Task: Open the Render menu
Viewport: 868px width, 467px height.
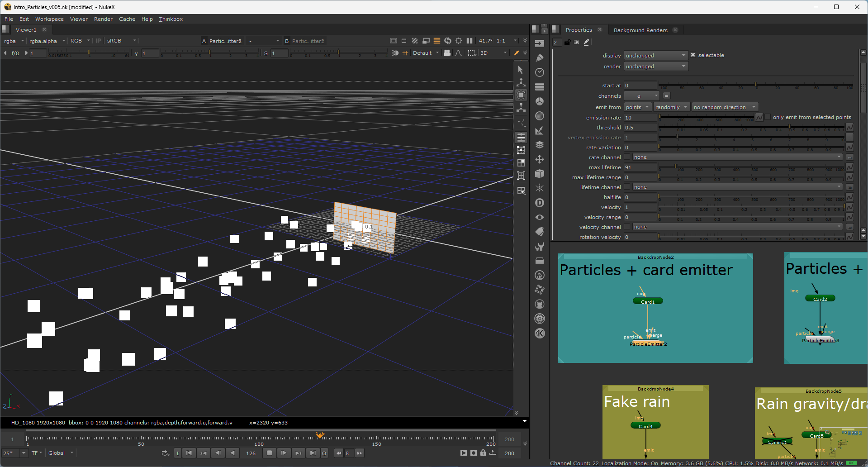Action: 103,19
